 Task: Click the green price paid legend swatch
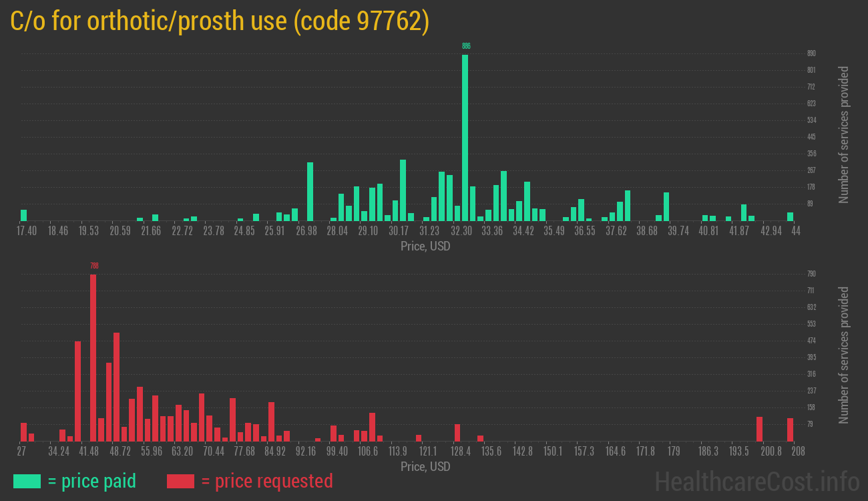27,481
